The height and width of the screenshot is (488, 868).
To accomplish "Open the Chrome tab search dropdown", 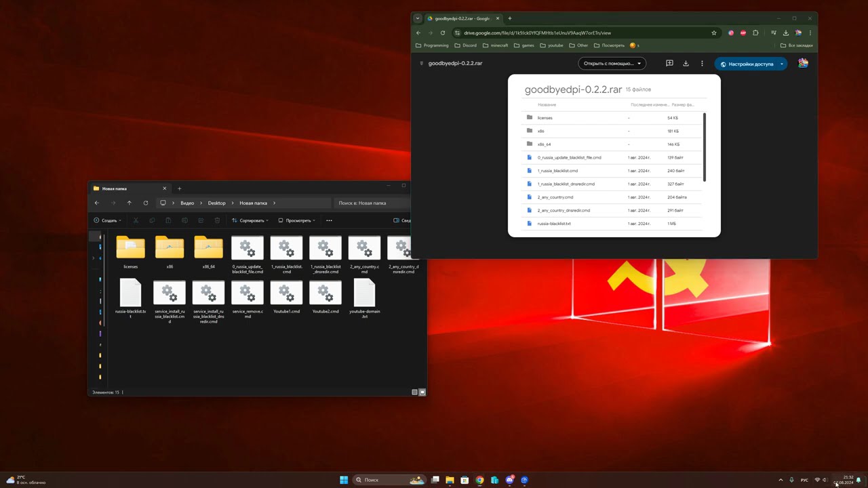I will tap(418, 18).
